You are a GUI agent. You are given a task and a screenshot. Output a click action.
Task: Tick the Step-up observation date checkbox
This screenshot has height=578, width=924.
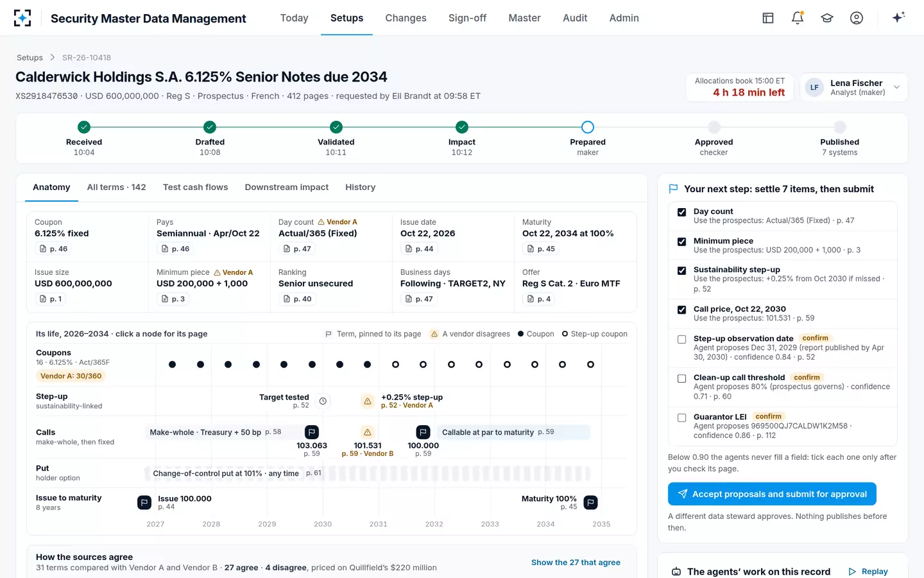682,339
